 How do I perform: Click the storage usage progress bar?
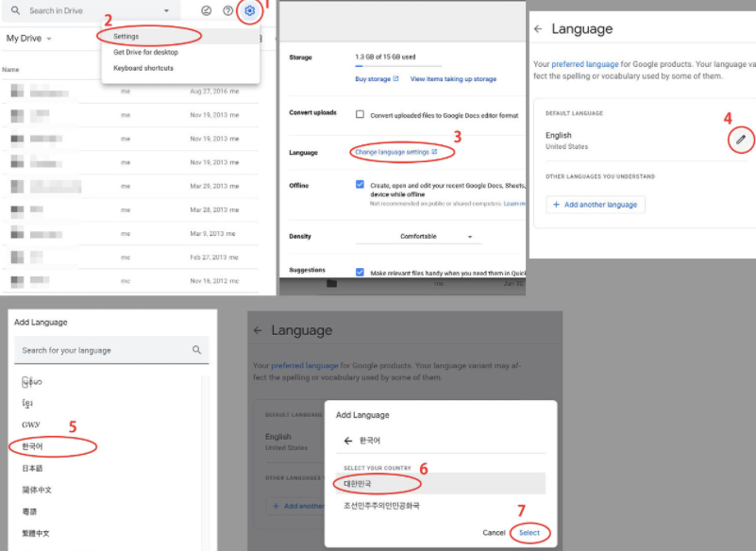[398, 65]
